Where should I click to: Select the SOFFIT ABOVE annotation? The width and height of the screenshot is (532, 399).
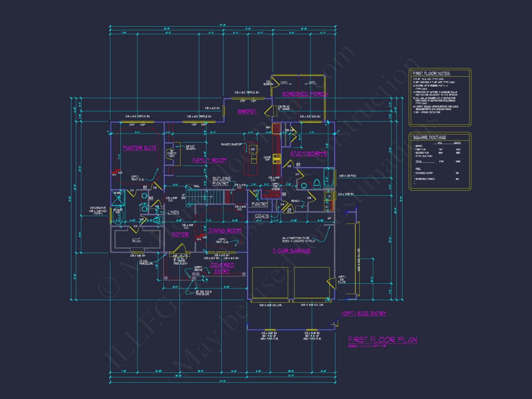coord(198,269)
